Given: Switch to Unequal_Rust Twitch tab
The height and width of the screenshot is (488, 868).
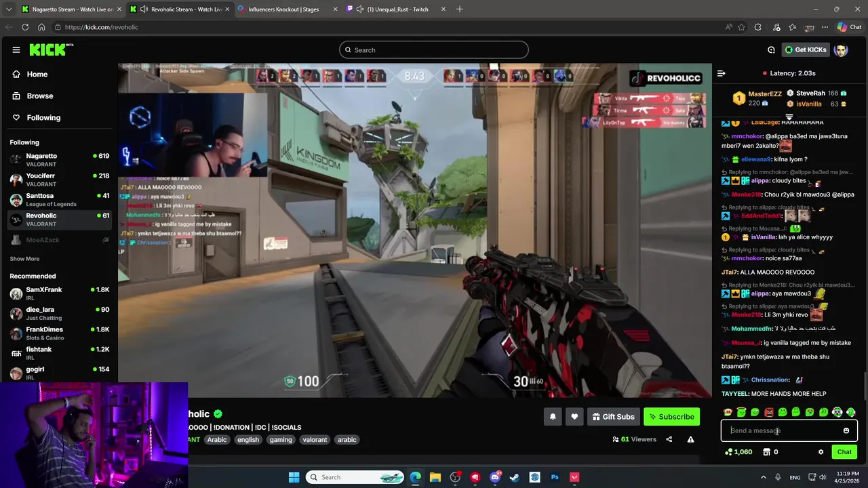Looking at the screenshot, I should (397, 9).
